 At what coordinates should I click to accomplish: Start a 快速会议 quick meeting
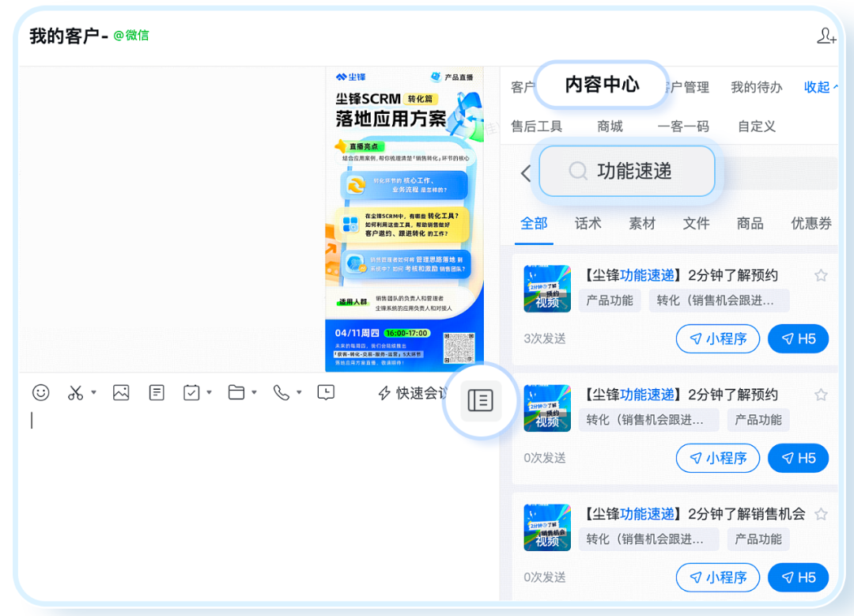414,393
